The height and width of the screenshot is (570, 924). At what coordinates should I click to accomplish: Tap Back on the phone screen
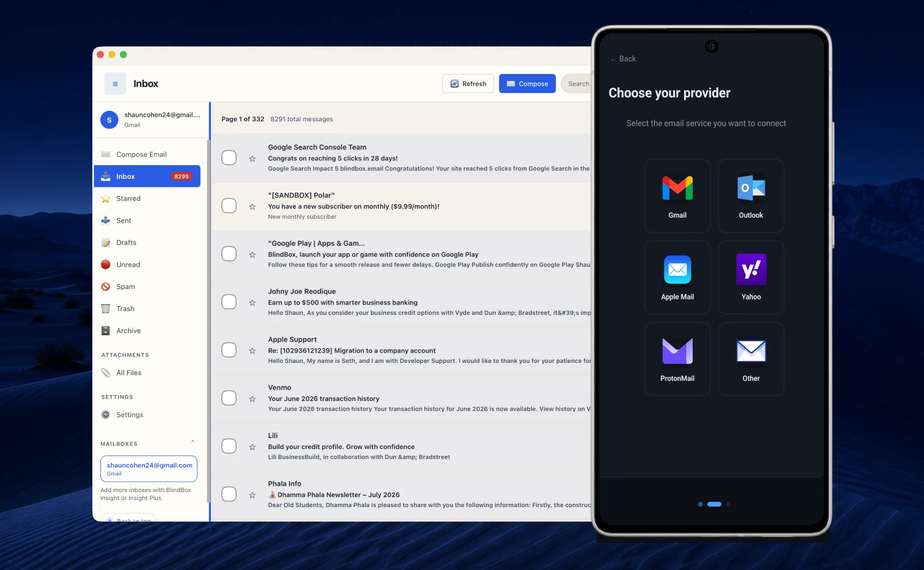pos(623,59)
